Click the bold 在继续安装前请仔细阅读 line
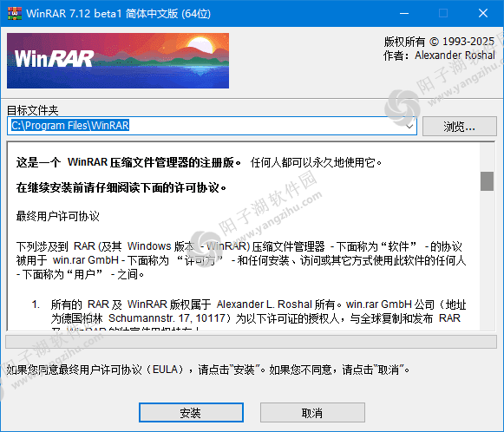The height and width of the screenshot is (432, 504). click(121, 187)
